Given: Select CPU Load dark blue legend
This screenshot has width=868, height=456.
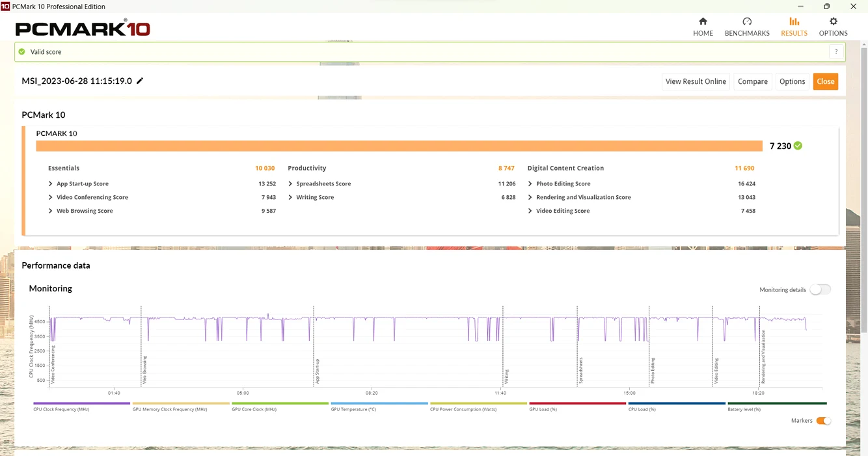Looking at the screenshot, I should point(677,407).
